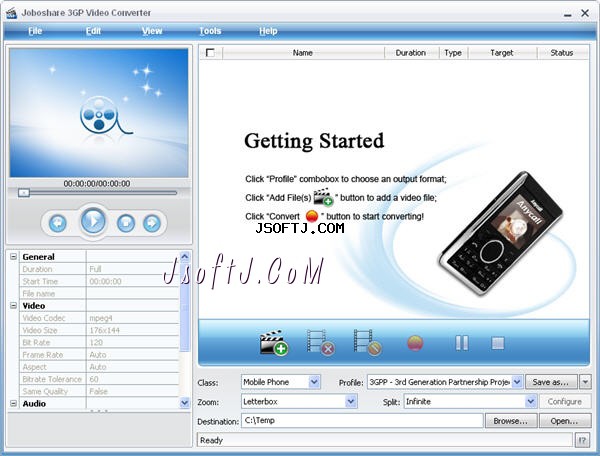Viewport: 600px width, 456px height.
Task: Open the Profile dropdown showing 3GPP
Action: (x=517, y=382)
